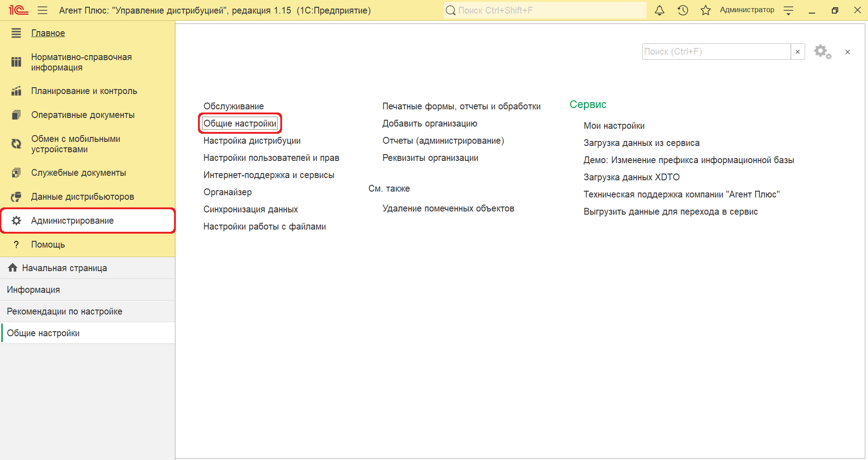Open the Общие настройки link
The image size is (868, 460).
(x=240, y=123)
